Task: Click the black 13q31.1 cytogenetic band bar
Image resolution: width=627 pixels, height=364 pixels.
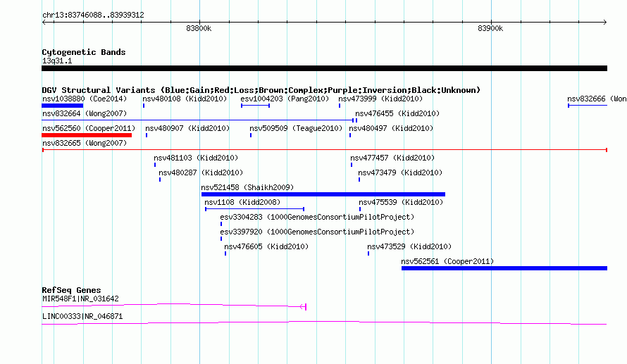Action: tap(324, 68)
